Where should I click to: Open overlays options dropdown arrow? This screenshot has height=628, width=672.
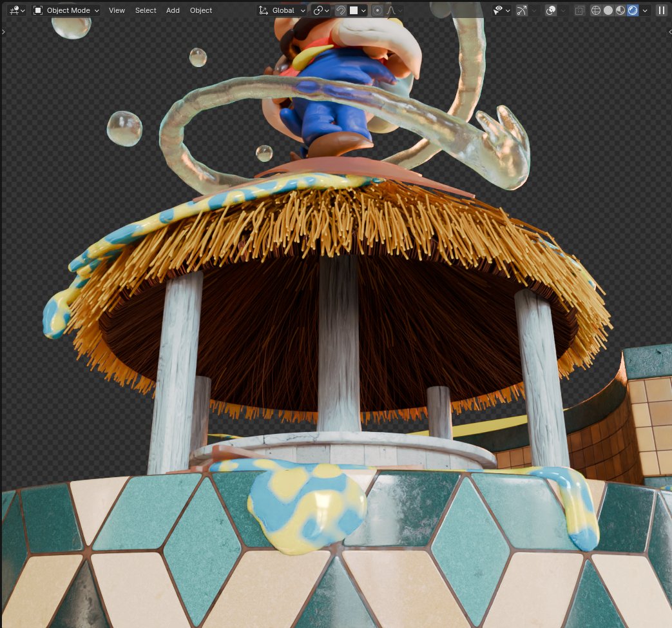coord(563,10)
